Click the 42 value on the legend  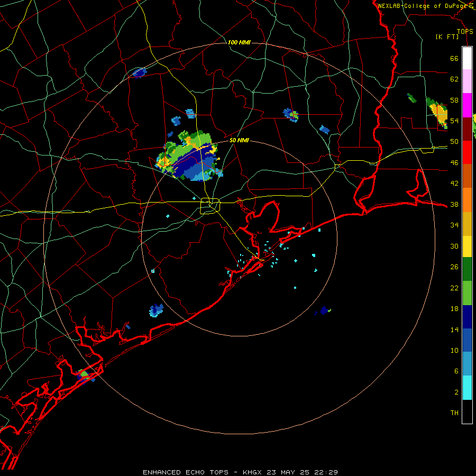[454, 184]
